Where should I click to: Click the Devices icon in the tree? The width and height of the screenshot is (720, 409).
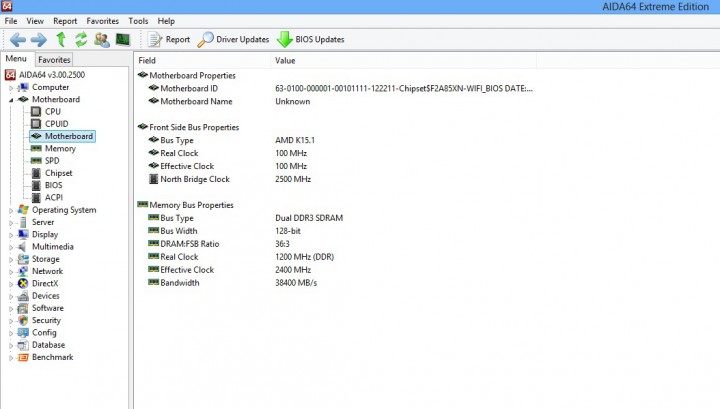click(23, 296)
